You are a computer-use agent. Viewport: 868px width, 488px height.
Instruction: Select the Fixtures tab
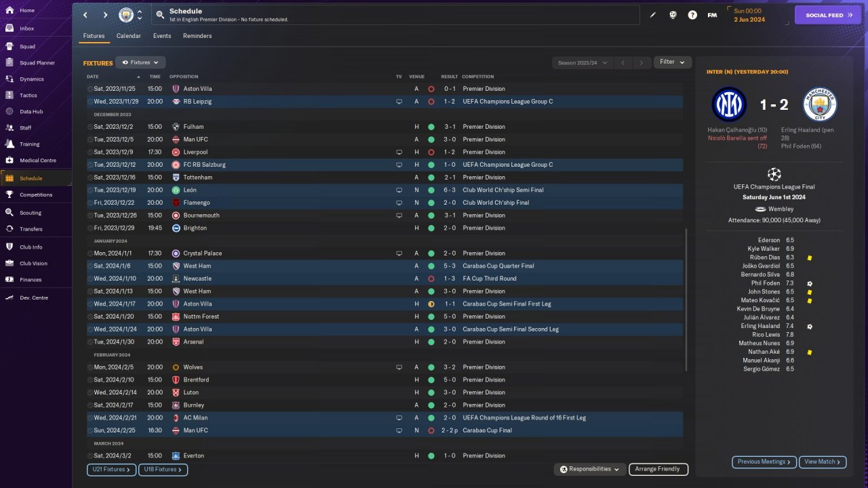(x=94, y=36)
